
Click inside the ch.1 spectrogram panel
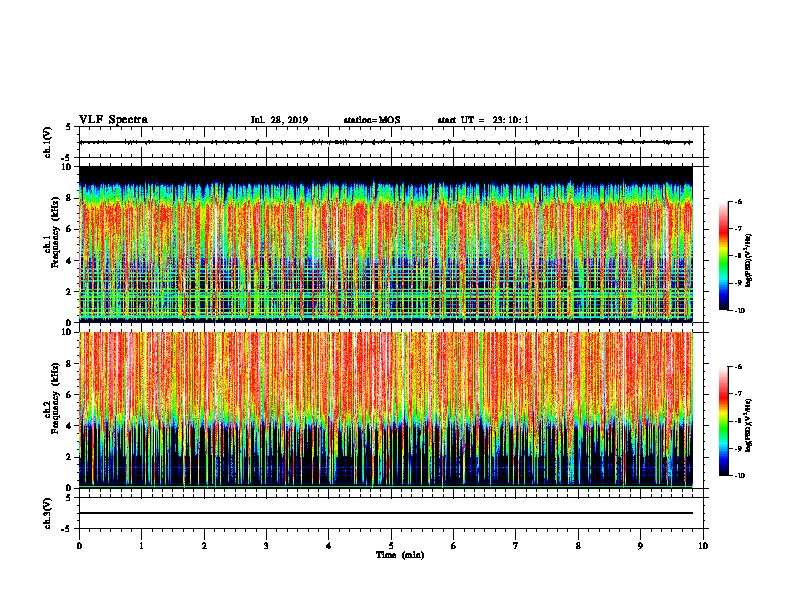[x=386, y=244]
